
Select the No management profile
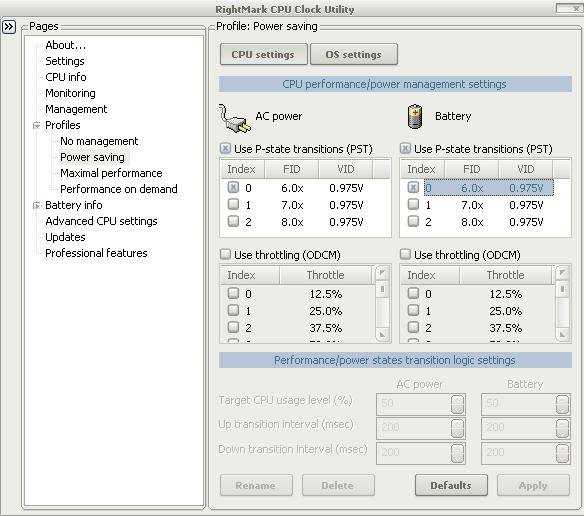tap(99, 141)
